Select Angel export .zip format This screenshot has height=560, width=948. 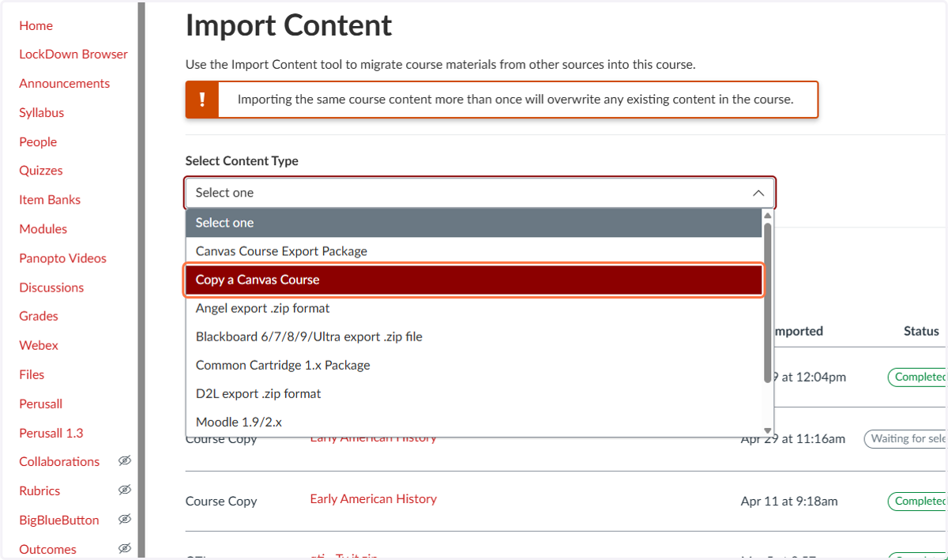point(473,308)
